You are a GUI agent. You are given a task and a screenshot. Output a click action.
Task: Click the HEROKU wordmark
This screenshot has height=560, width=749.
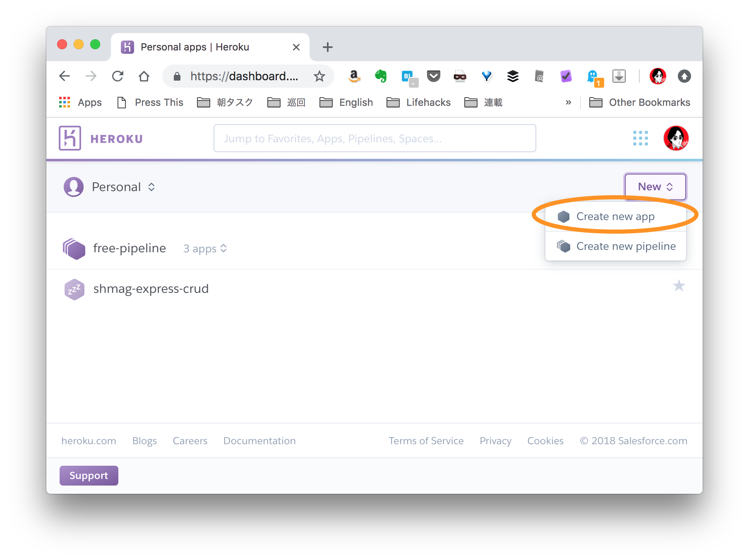117,139
